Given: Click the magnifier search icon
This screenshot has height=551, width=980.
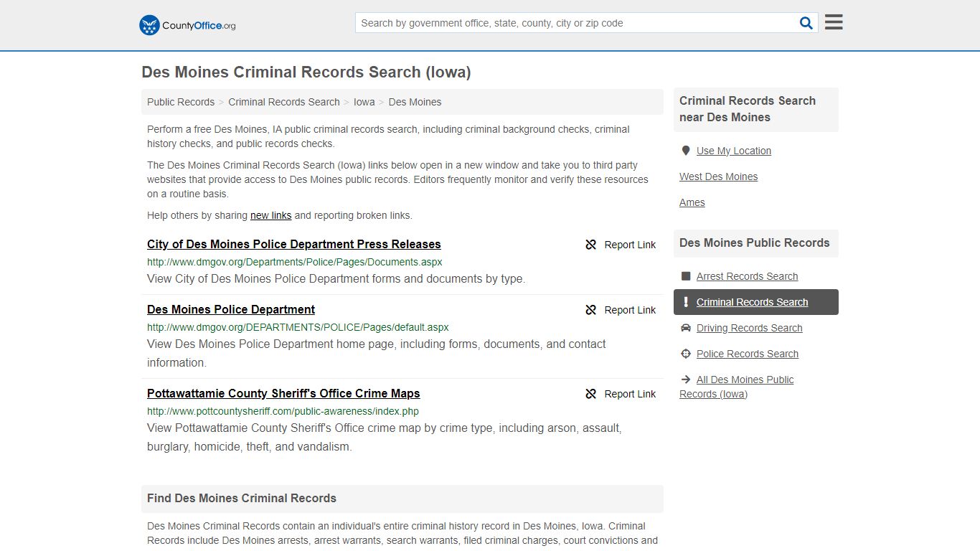Looking at the screenshot, I should point(806,23).
